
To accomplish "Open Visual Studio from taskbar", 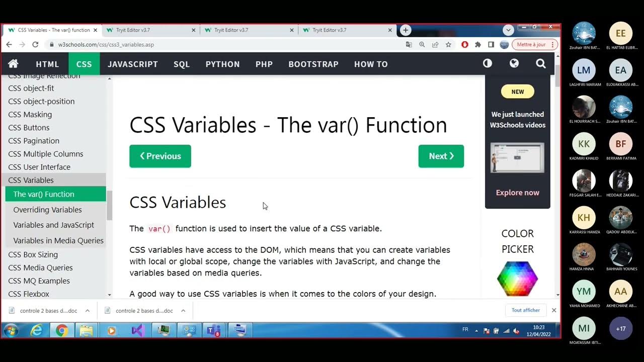I will [x=138, y=330].
